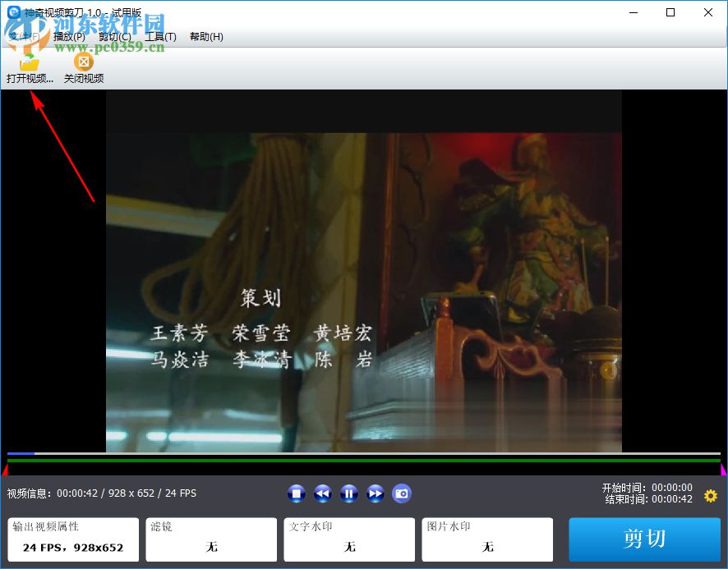Click the video preview area
The height and width of the screenshot is (569, 728).
click(x=364, y=271)
